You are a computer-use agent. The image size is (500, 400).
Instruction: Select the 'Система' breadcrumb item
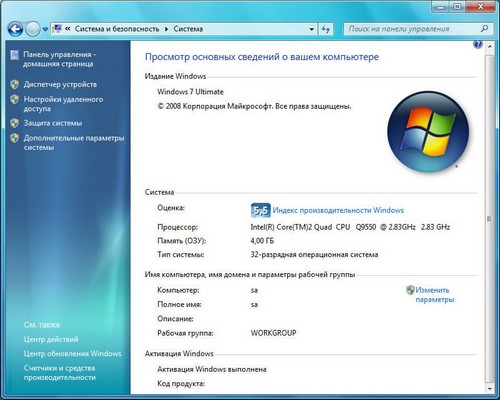pyautogui.click(x=188, y=29)
